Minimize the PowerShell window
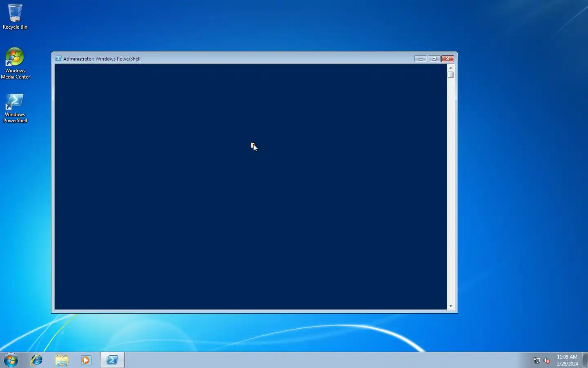Viewport: 588px width, 368px height. pos(421,58)
